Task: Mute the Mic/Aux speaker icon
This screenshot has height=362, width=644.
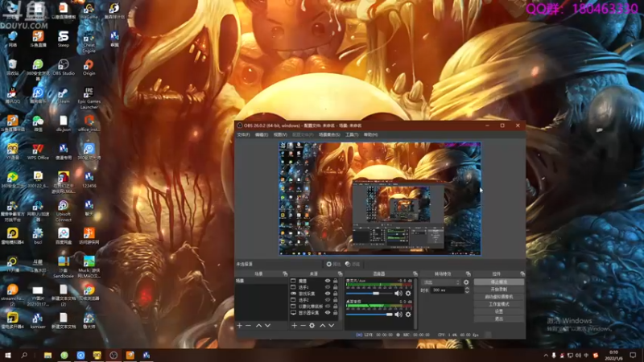Action: 398,294
